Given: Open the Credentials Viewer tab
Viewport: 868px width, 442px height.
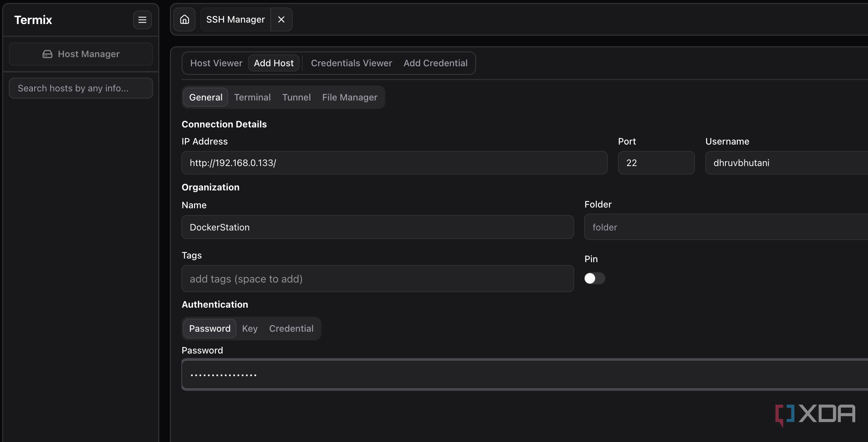Looking at the screenshot, I should [351, 63].
